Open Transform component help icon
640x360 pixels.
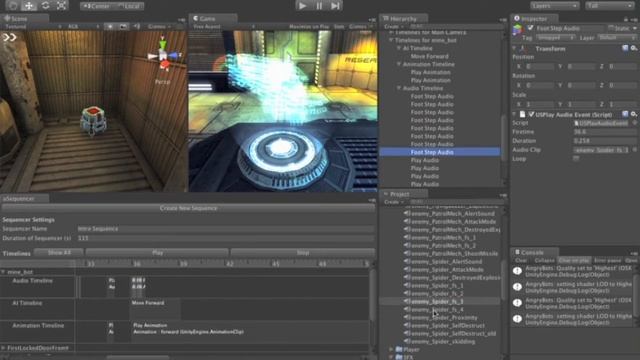pyautogui.click(x=625, y=48)
